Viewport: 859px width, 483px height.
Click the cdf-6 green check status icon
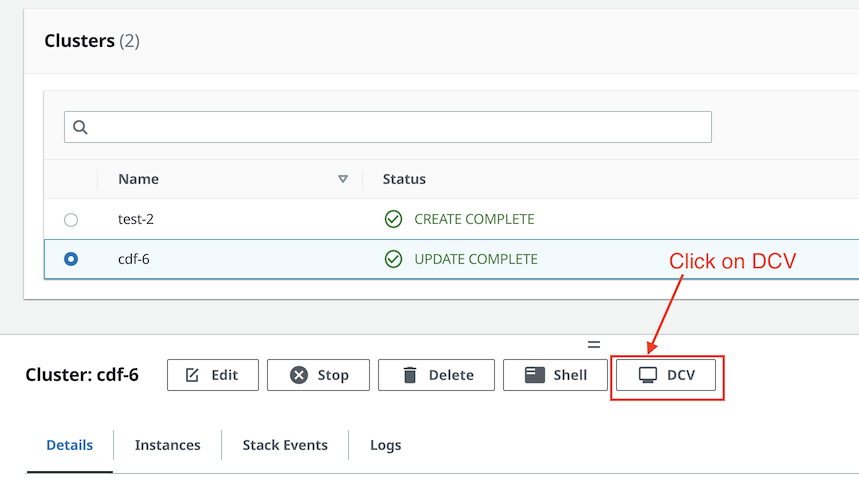393,259
